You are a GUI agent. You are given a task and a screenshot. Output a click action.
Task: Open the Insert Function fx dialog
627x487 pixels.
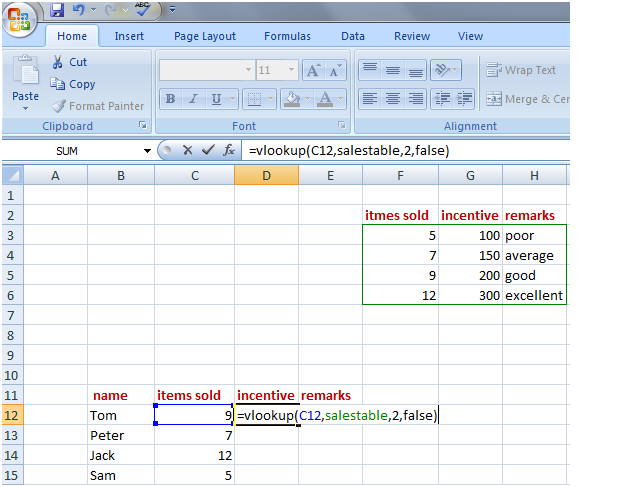[x=229, y=150]
